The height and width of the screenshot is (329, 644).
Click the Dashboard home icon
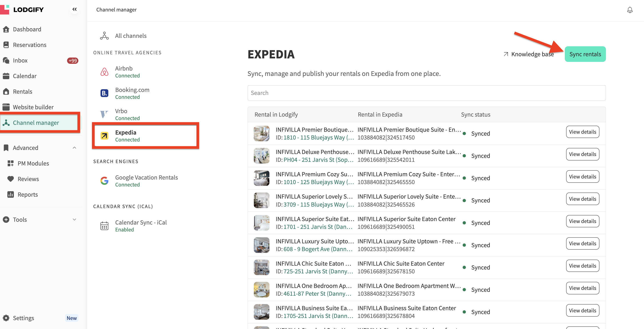tap(6, 29)
